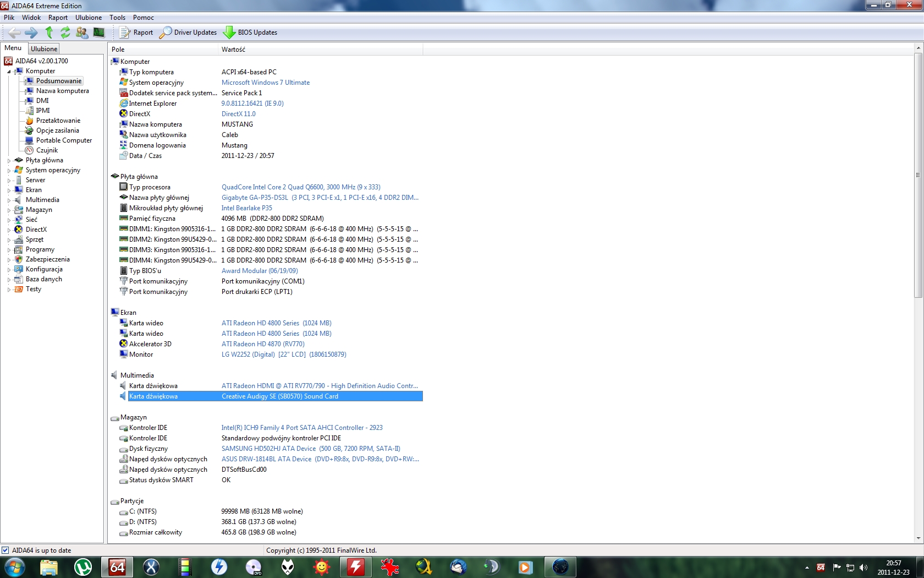Screen dimensions: 924x578
Task: Open the DirectX 11.0 link
Action: pyautogui.click(x=239, y=114)
